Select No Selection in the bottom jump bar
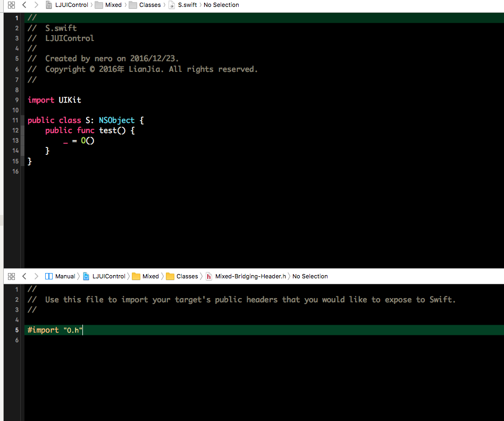The height and width of the screenshot is (421, 504). coord(310,276)
